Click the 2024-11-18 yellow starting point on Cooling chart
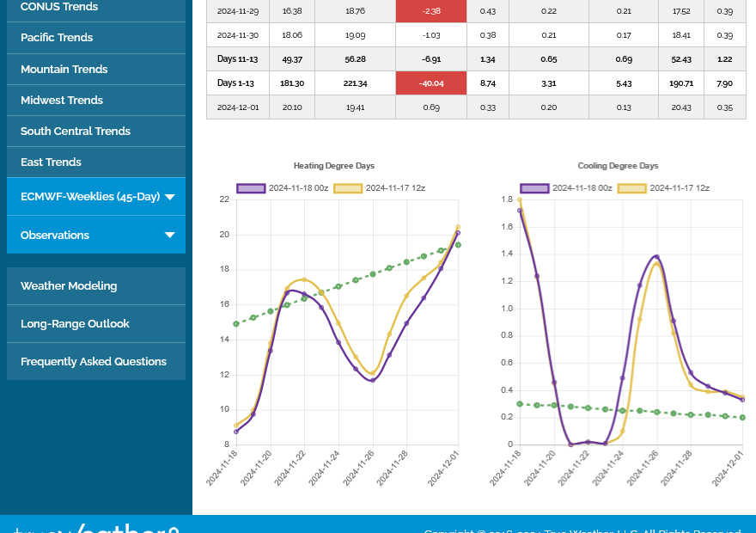The height and width of the screenshot is (533, 756). (x=520, y=199)
